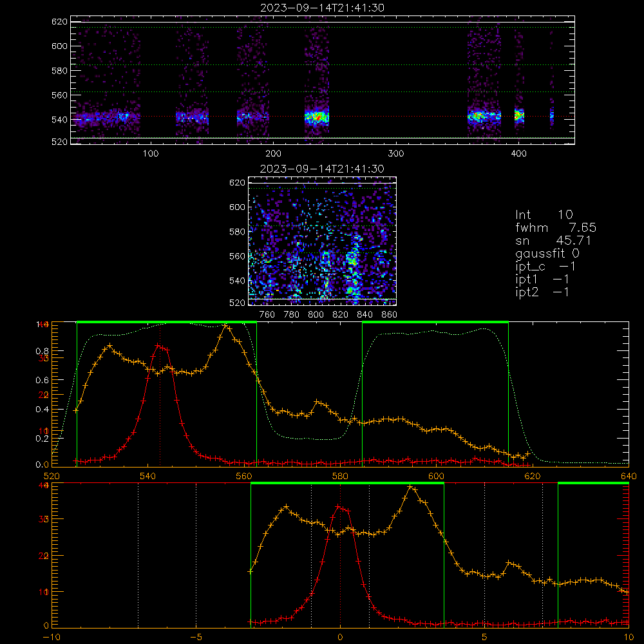Viewport: 644px width, 644px height.
Task: Click the wavelength axis label 640 in the spectrum plot
Action: [629, 476]
